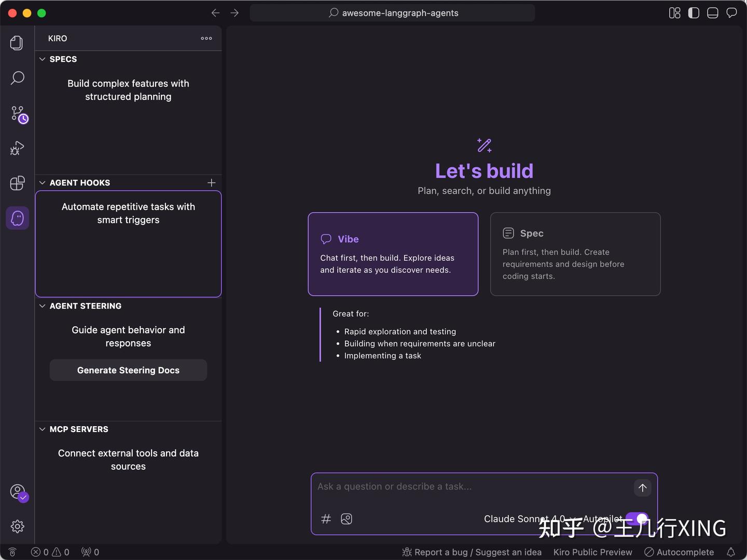Select the Vibe mode card
The height and width of the screenshot is (560, 747).
click(393, 254)
